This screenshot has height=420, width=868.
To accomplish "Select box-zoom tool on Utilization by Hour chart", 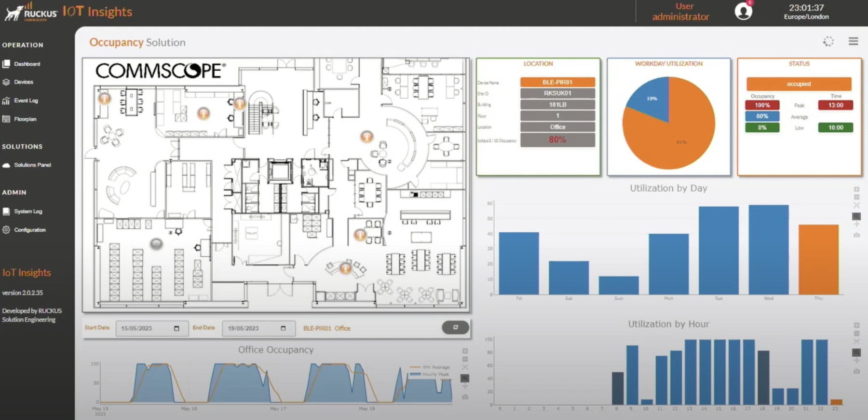I will point(856,352).
